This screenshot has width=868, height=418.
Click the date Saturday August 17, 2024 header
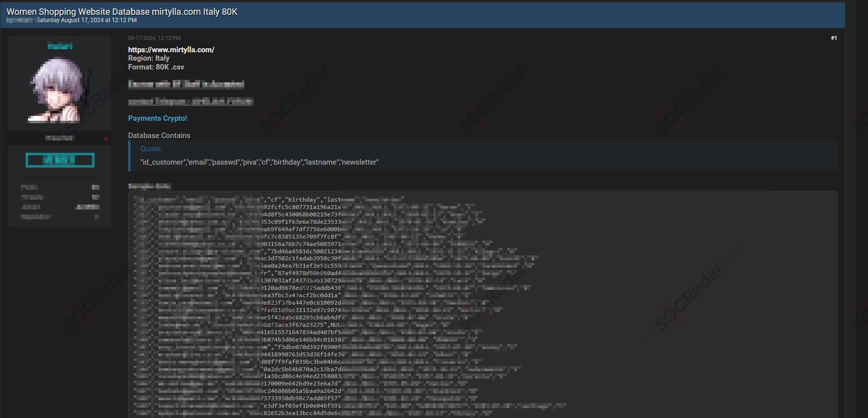point(87,20)
